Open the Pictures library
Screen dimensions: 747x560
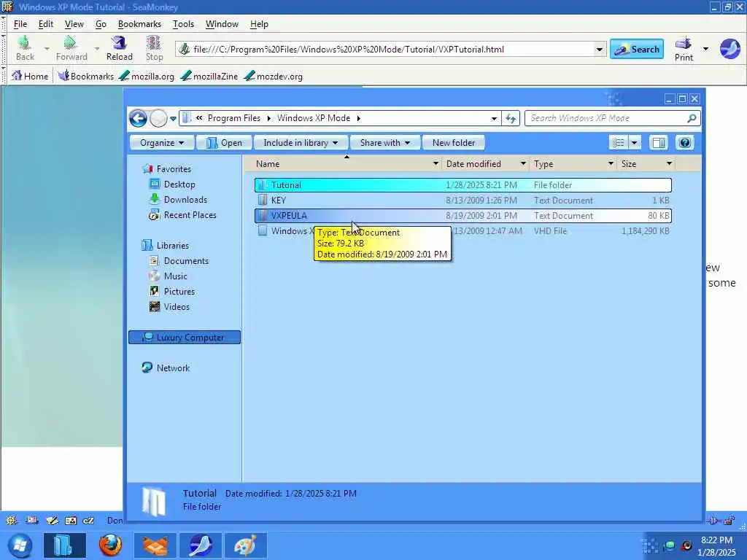pos(172,292)
